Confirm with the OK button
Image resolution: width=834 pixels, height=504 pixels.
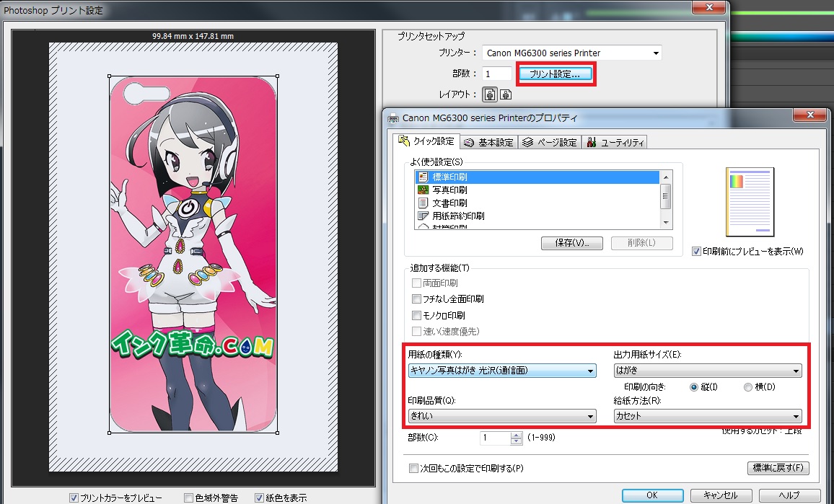(x=652, y=495)
